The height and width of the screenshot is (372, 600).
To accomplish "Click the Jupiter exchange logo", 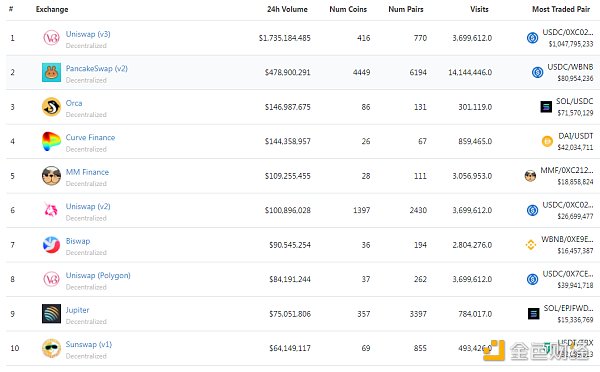I will pos(51,314).
